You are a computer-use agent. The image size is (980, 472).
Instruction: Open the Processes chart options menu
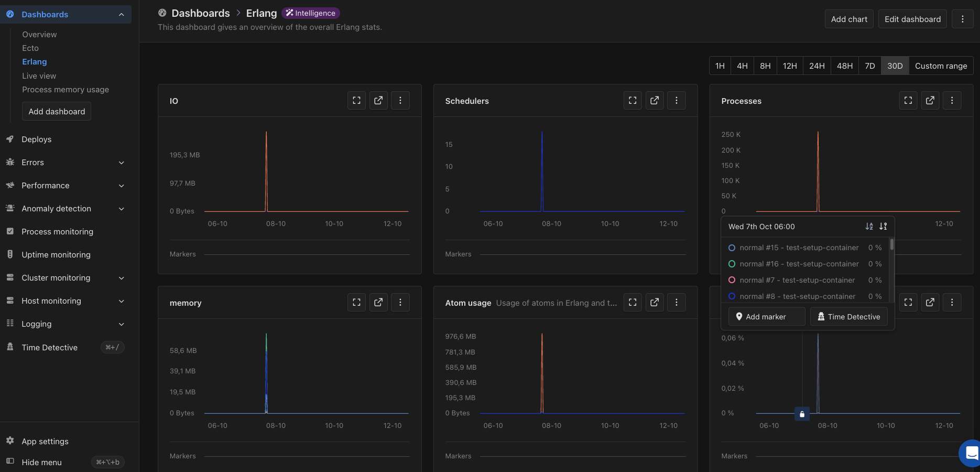[952, 101]
